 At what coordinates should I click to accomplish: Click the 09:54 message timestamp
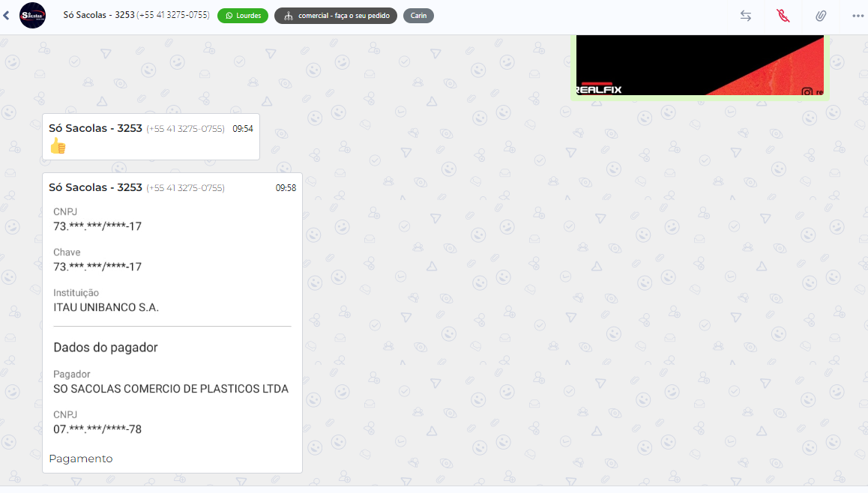pos(242,129)
